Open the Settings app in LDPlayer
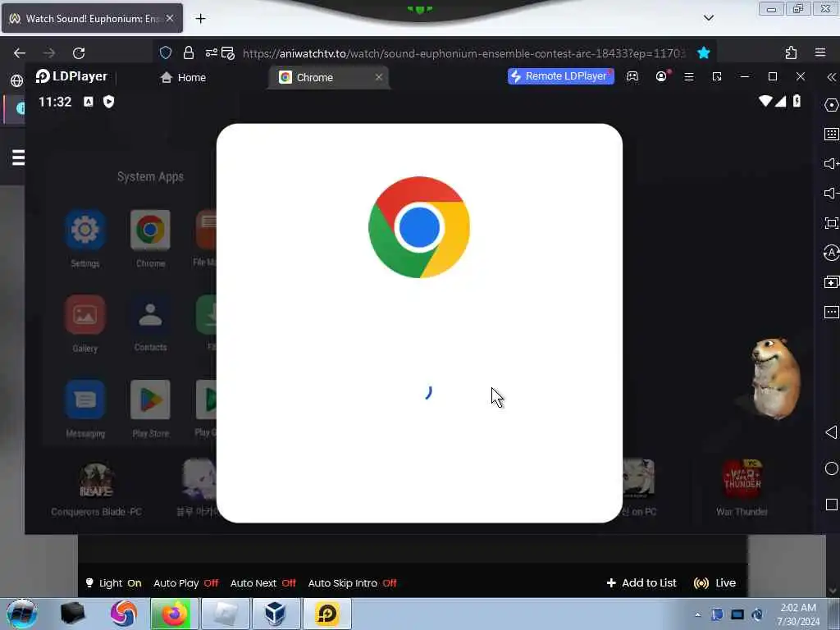840x630 pixels. coord(84,231)
